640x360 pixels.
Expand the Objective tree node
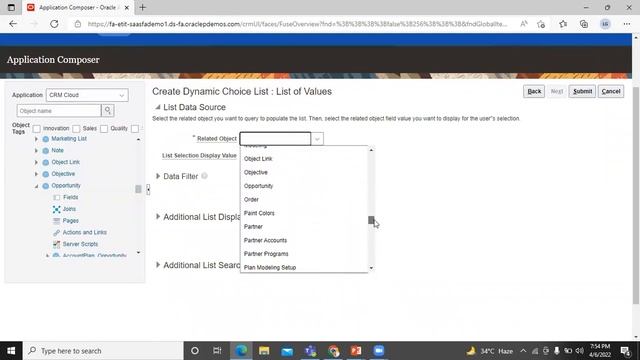coord(36,174)
